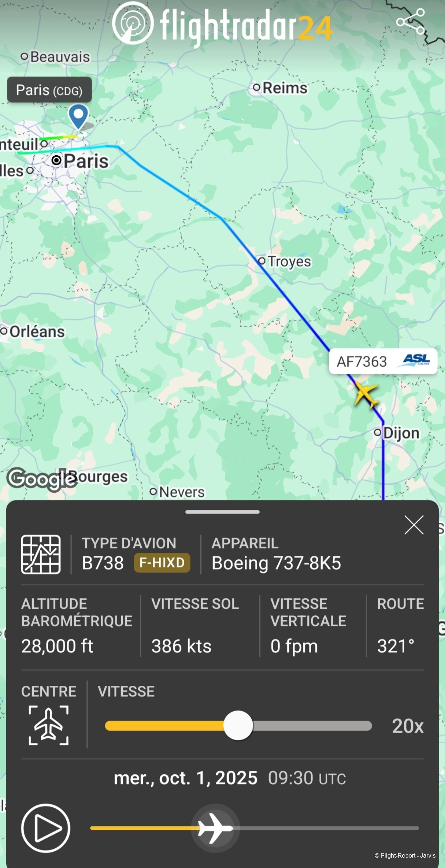Center map on aircraft icon
Screen dimensions: 445x868
point(49,725)
